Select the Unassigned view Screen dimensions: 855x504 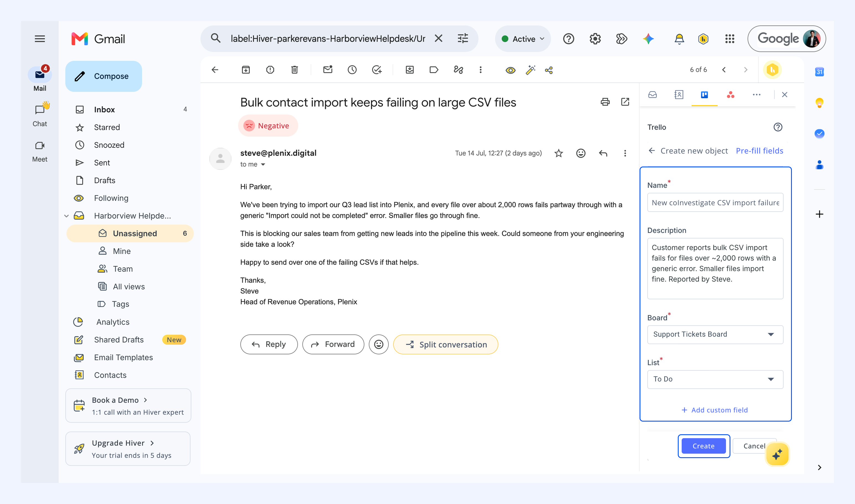[130, 234]
